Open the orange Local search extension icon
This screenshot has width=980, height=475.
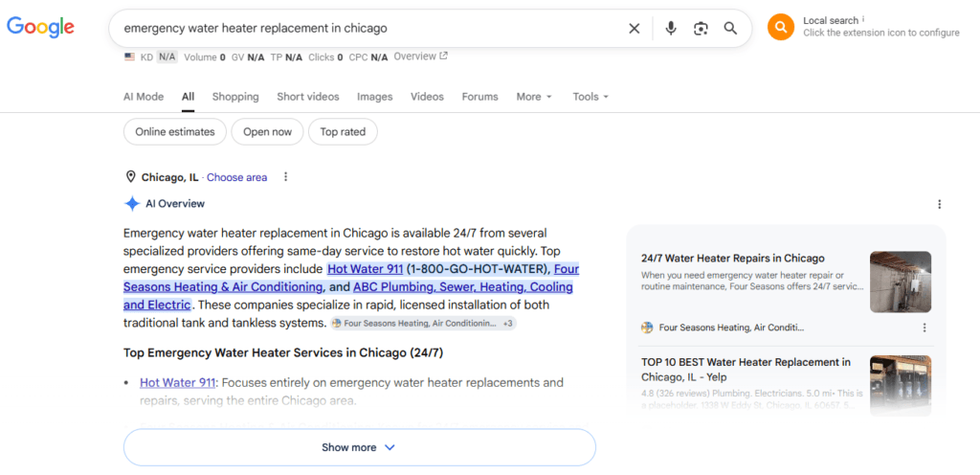click(781, 27)
